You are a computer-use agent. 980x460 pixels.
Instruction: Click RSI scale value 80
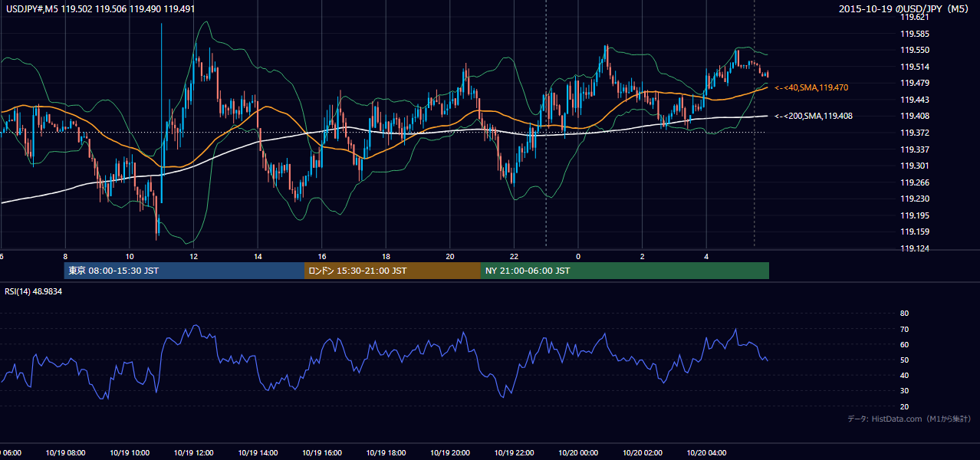904,314
